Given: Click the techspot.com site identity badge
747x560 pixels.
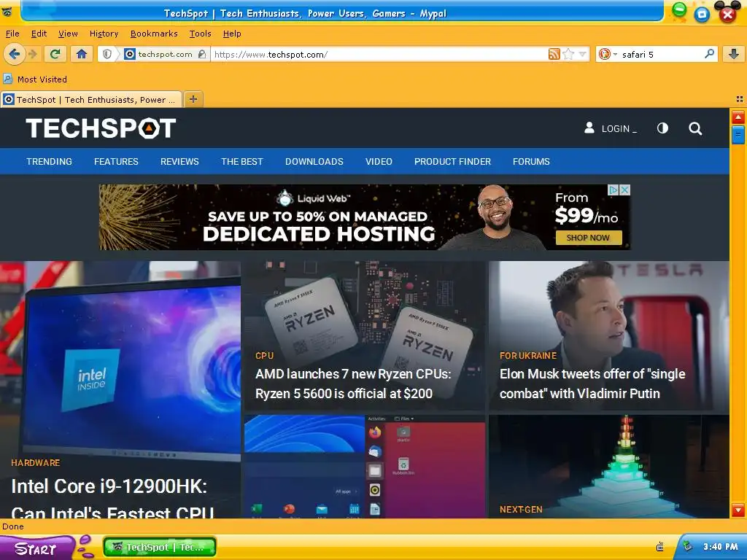Looking at the screenshot, I should 165,54.
